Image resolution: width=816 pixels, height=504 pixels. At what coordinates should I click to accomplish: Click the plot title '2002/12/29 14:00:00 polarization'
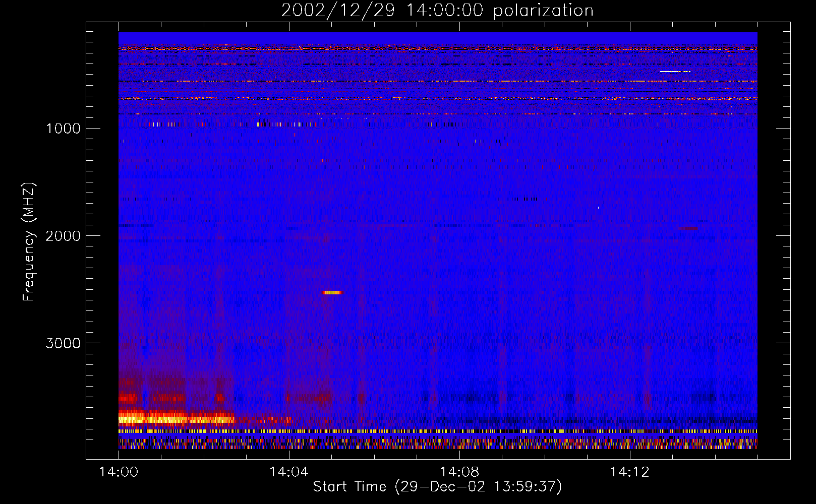[437, 11]
